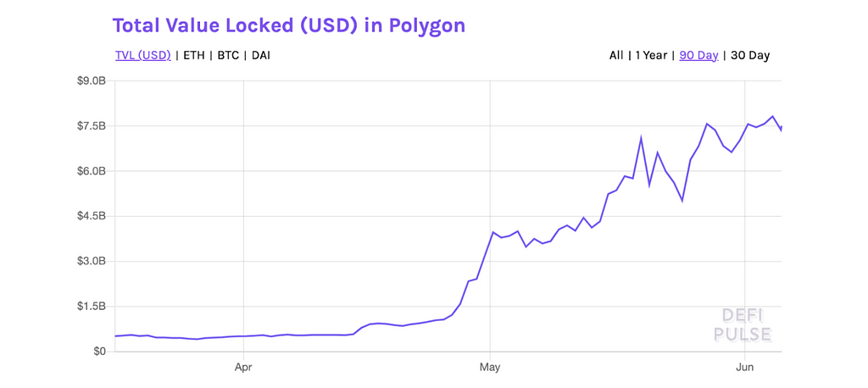The image size is (868, 388).
Task: Select the 1 Year time range
Action: (652, 56)
